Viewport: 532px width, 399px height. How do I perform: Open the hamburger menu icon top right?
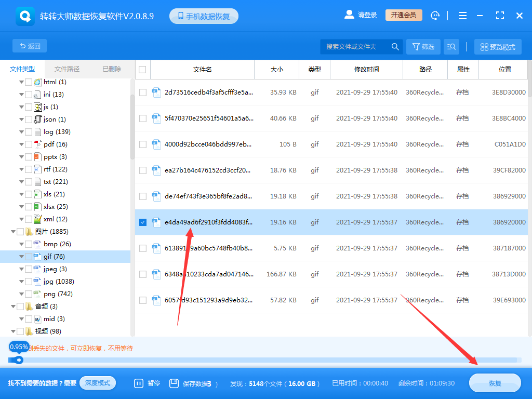pyautogui.click(x=462, y=16)
